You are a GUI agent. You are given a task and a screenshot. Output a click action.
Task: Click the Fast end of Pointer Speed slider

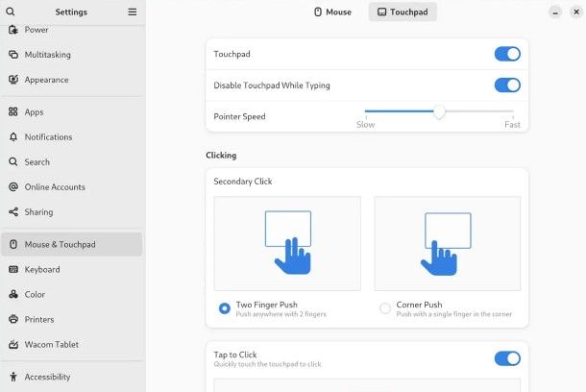(512, 125)
